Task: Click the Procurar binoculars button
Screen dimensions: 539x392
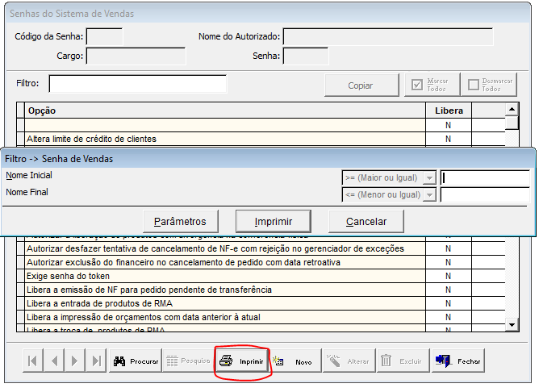Action: [x=135, y=361]
